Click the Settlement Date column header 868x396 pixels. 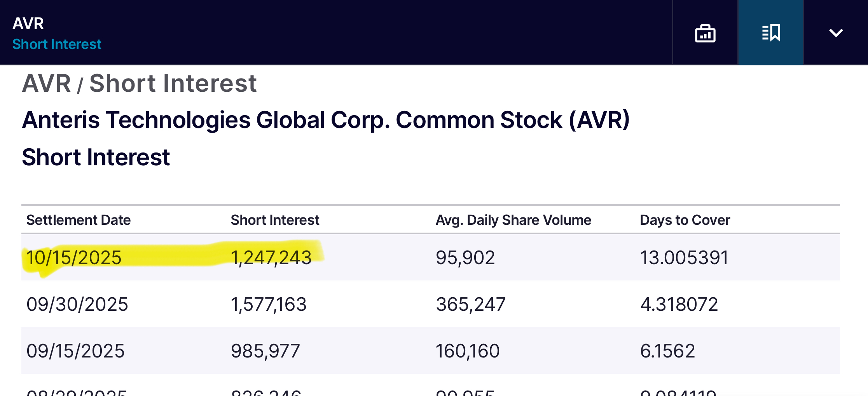pyautogui.click(x=79, y=220)
